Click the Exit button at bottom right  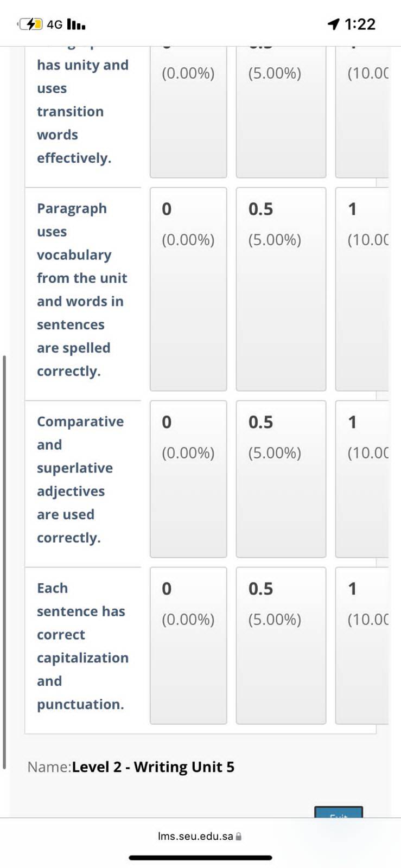[x=339, y=812]
